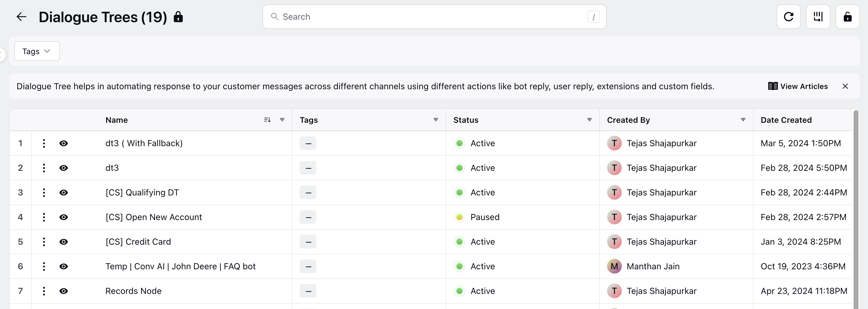Viewport: 868px width, 309px height.
Task: Open the Records Node dialogue tree
Action: 133,291
